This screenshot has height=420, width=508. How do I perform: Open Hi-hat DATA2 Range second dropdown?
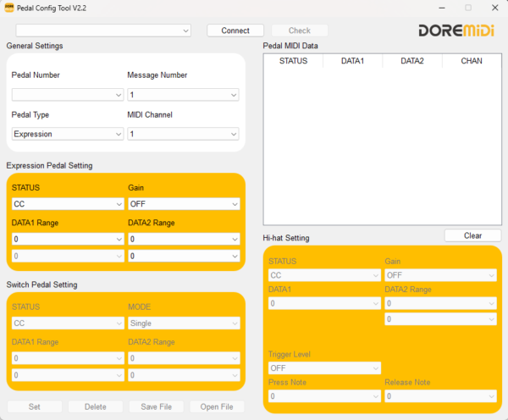tap(440, 319)
